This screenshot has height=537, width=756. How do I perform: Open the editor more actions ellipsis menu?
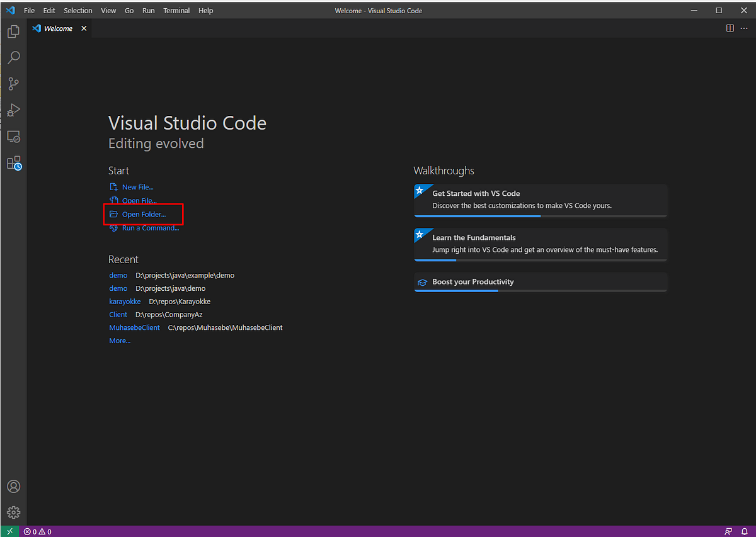point(744,28)
